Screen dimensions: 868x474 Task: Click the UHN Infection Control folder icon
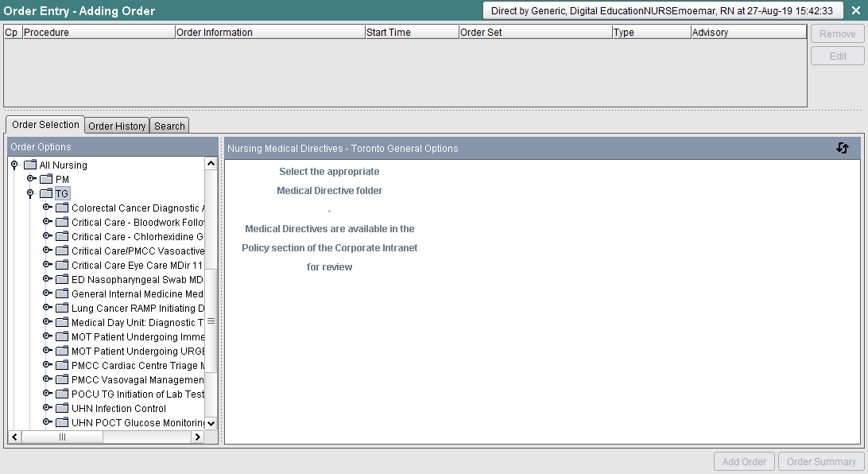coord(63,409)
